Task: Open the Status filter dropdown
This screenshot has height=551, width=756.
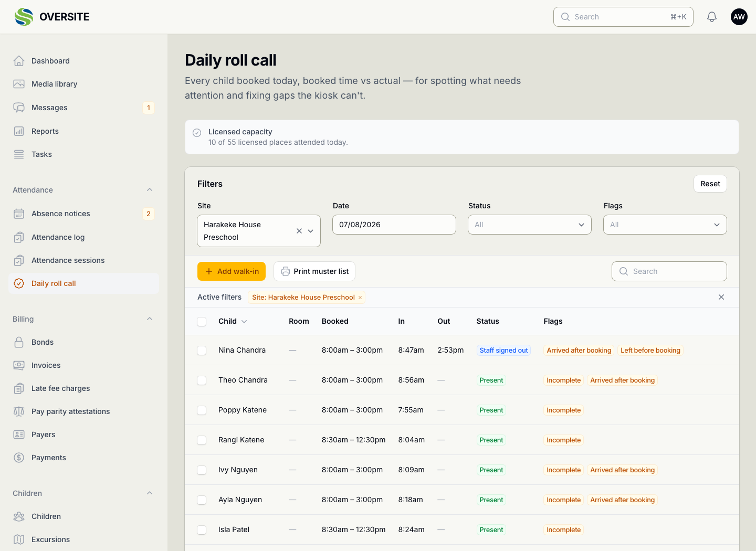Action: 530,225
